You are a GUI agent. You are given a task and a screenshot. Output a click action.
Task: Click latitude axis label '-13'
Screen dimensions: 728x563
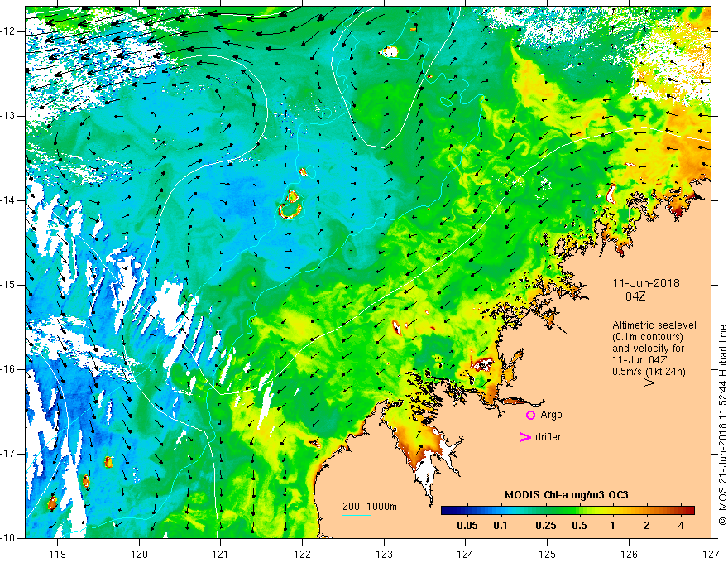click(8, 116)
